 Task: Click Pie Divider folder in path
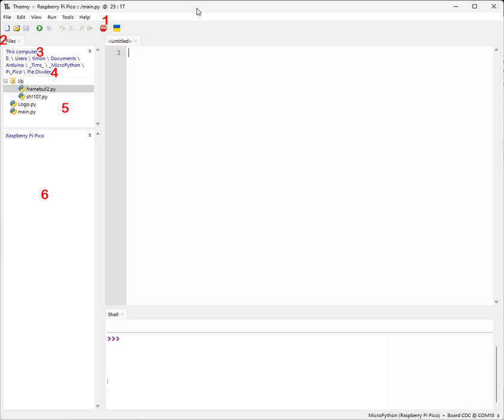click(x=39, y=72)
